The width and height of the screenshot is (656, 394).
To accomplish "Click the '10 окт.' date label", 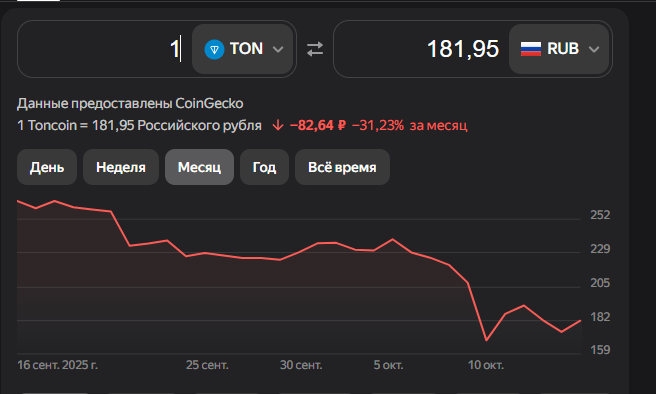I will click(486, 365).
